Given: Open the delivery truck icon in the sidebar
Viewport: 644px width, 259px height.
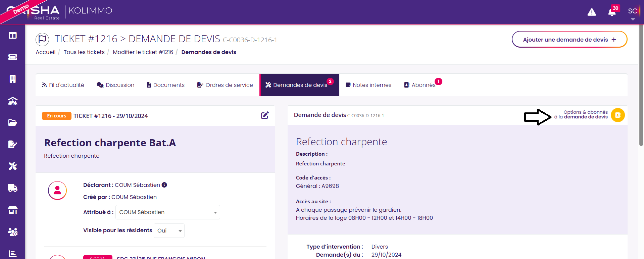Looking at the screenshot, I should [13, 188].
